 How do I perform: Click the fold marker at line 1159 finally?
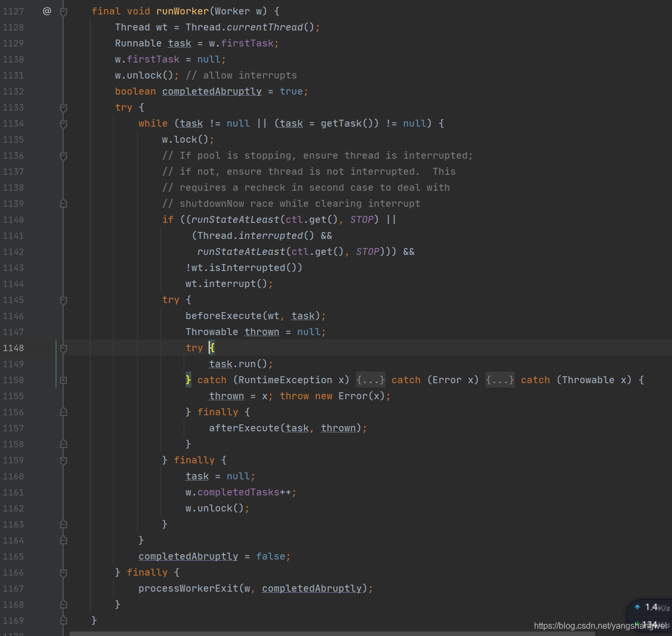pos(63,460)
